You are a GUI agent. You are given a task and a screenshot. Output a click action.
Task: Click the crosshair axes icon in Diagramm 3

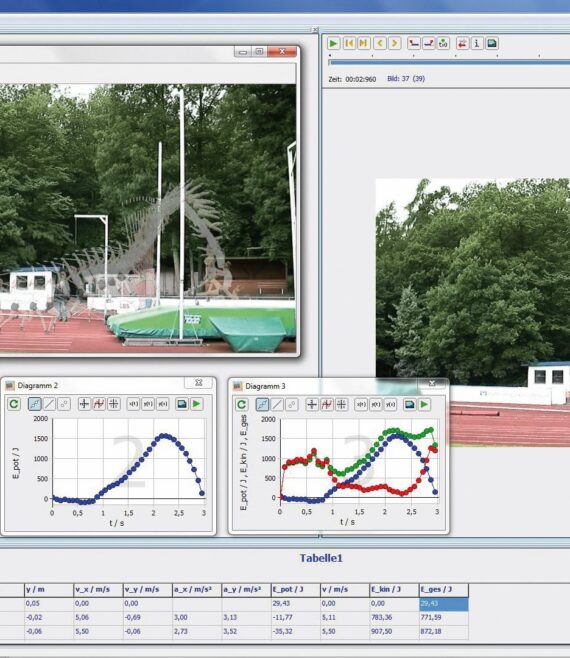pyautogui.click(x=312, y=405)
